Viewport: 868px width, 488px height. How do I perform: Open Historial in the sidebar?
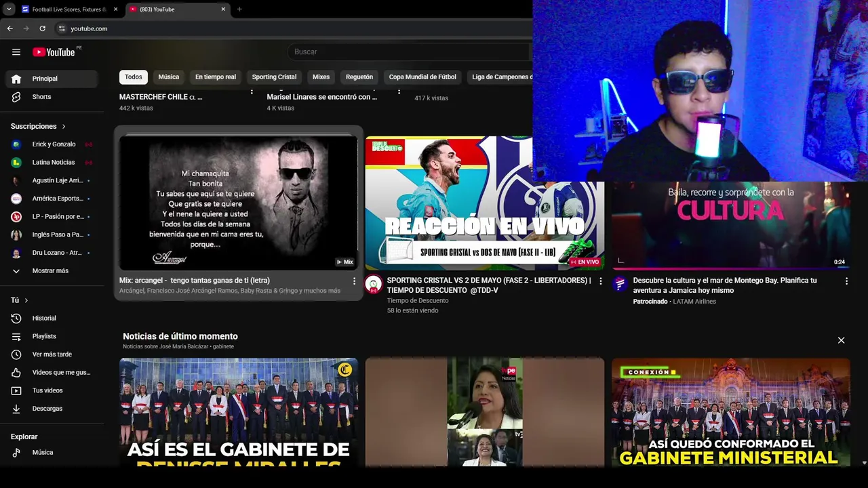[52, 318]
